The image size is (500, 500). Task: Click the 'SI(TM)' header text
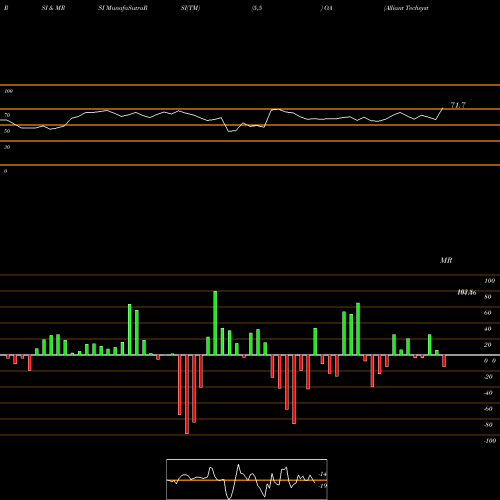tap(190, 8)
